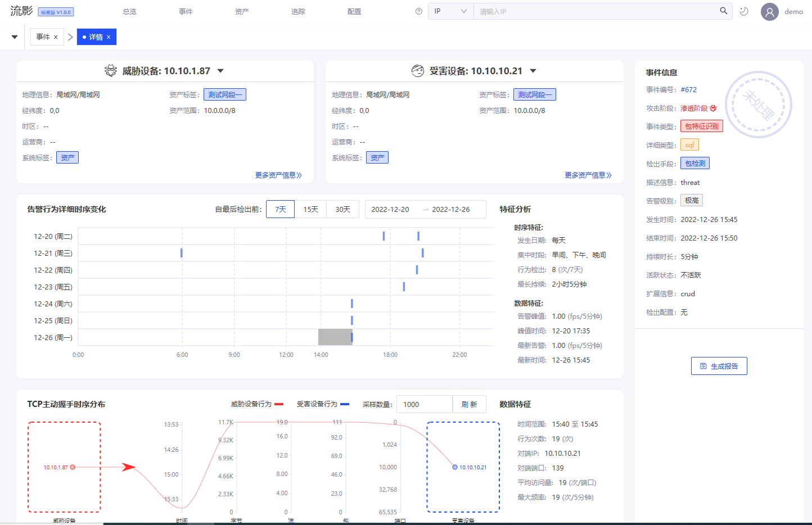
Task: Close the 事件 tab
Action: (x=56, y=37)
